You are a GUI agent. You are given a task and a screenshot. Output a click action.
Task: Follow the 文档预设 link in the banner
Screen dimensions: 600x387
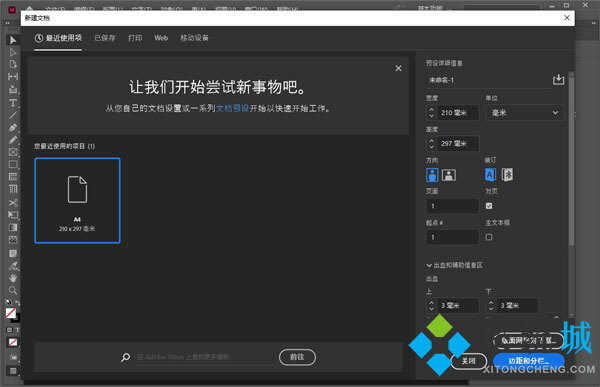click(x=232, y=109)
